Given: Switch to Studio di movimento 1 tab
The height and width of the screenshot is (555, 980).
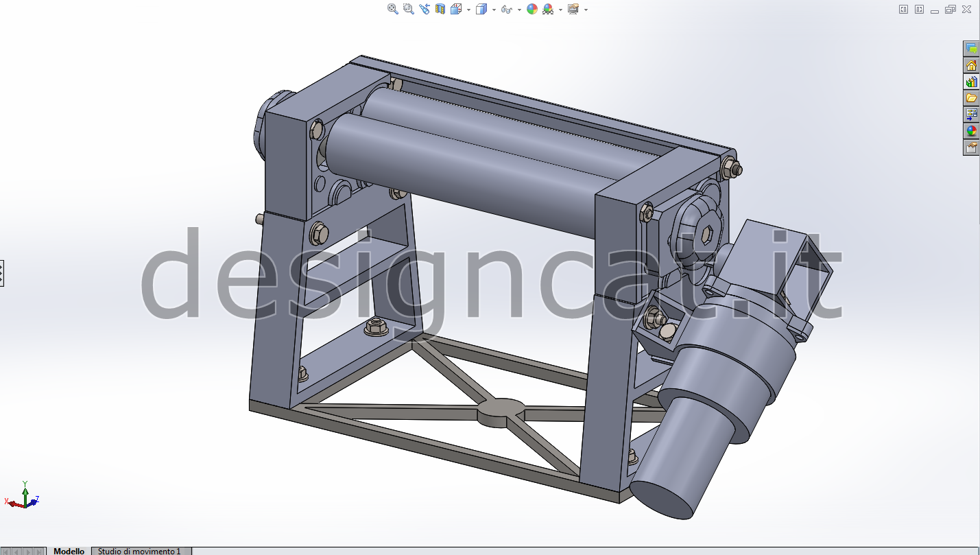Looking at the screenshot, I should click(139, 551).
